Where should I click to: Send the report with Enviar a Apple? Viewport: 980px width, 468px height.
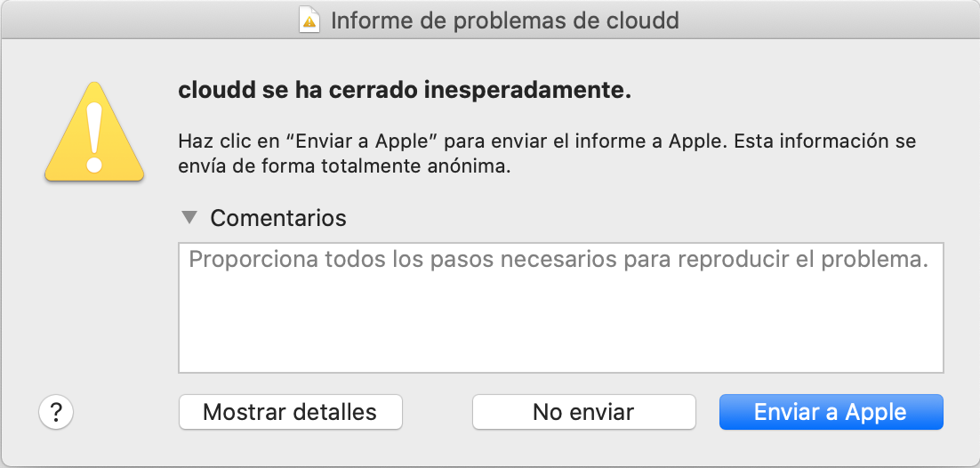point(831,412)
